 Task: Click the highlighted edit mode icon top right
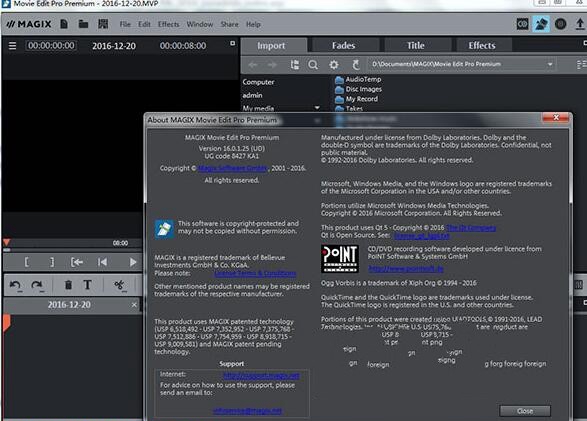[541, 24]
